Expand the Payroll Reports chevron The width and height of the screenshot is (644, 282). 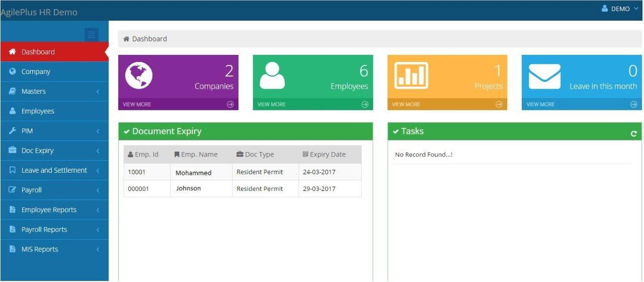(98, 229)
